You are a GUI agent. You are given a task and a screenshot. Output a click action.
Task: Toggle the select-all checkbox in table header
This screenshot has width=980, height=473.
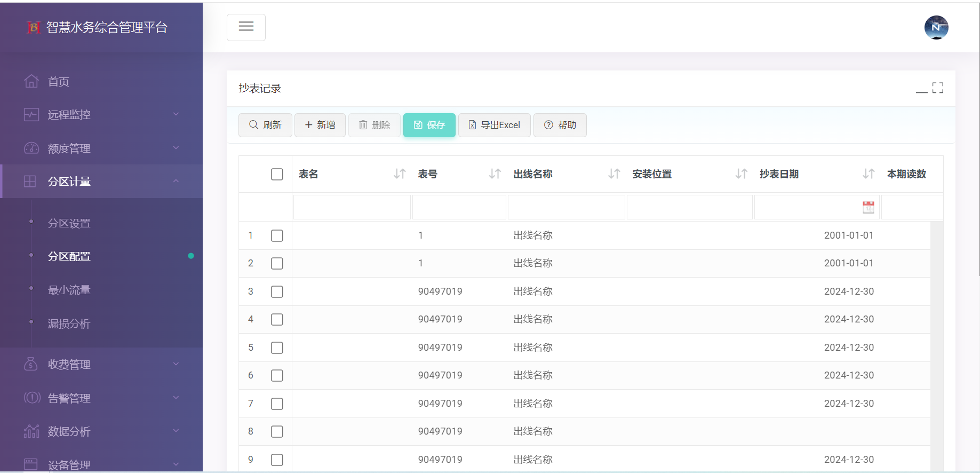click(x=277, y=175)
